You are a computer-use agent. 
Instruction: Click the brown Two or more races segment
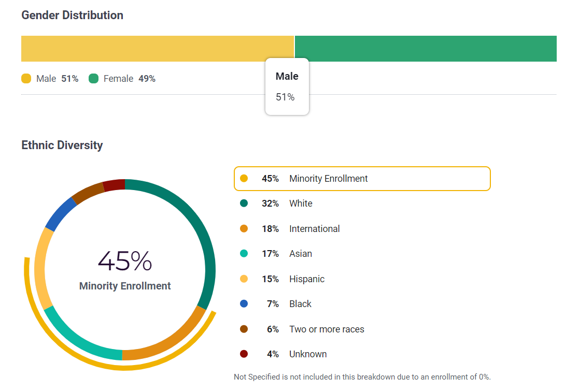(x=88, y=193)
